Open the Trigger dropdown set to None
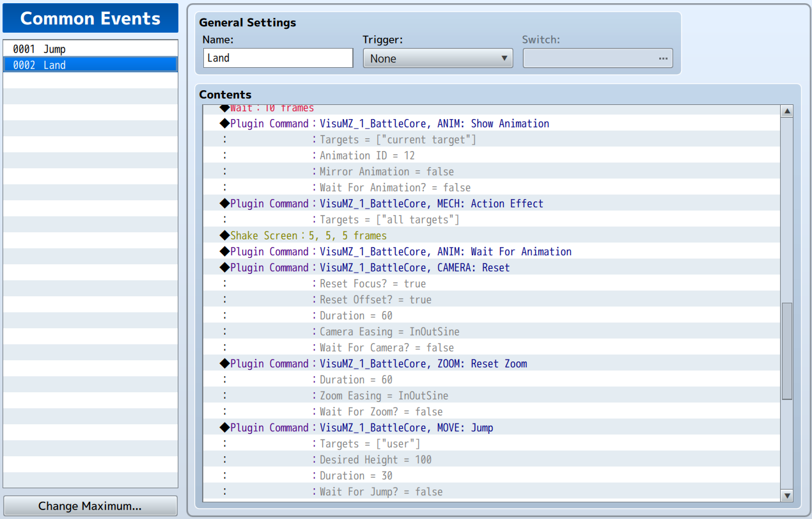 [438, 58]
